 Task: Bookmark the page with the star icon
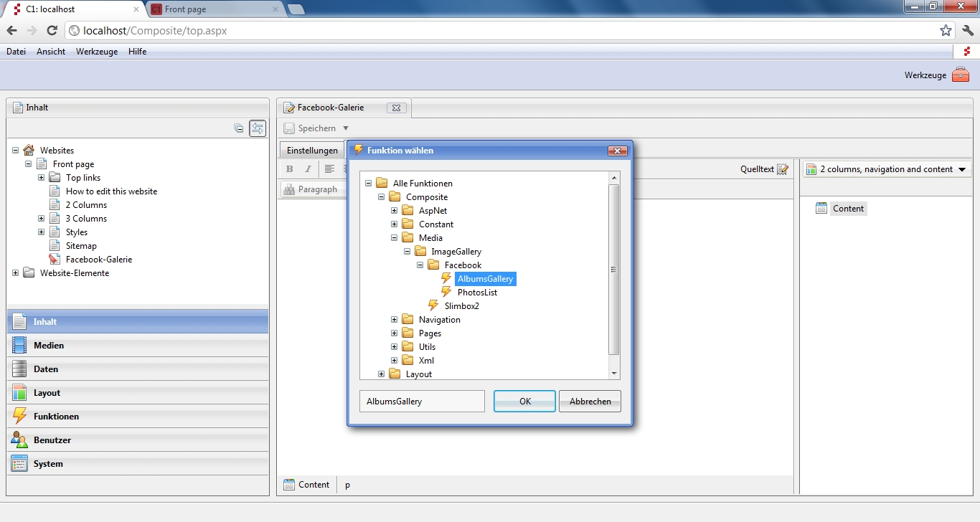(x=946, y=30)
